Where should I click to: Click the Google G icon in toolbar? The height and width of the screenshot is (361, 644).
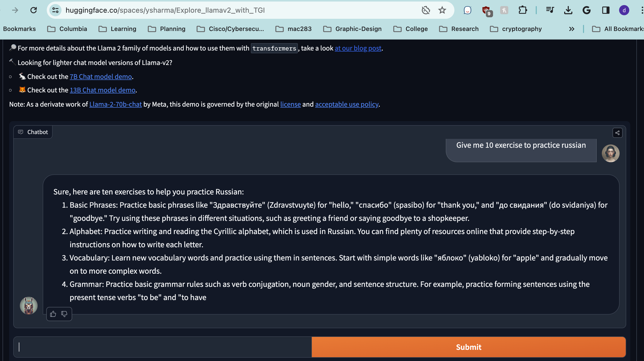coord(587,10)
